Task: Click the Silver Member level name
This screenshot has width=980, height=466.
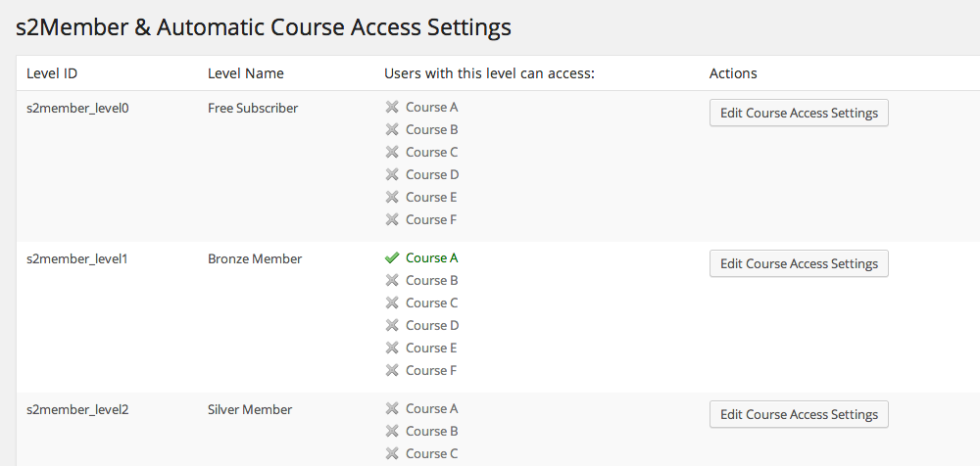Action: (x=250, y=409)
